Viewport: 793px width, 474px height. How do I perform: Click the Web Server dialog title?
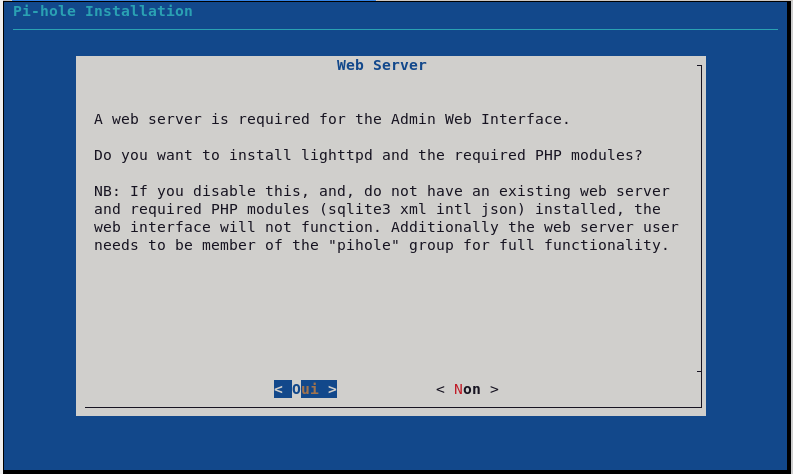coord(382,65)
